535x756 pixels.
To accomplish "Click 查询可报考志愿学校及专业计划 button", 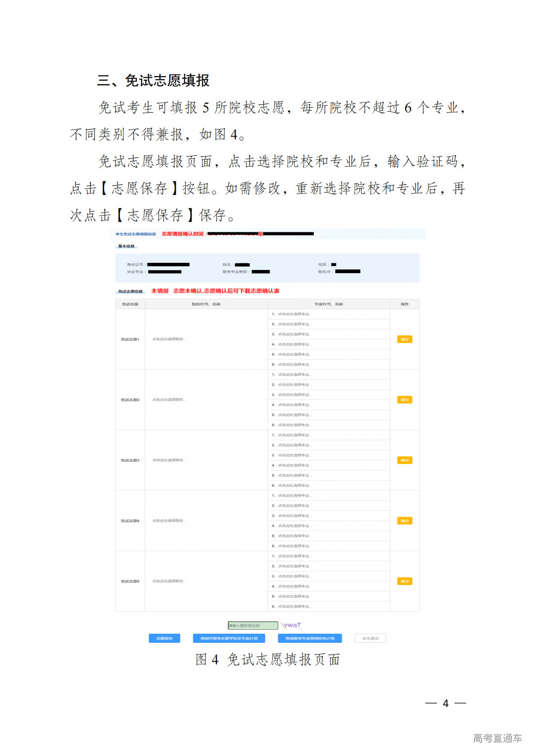I will coord(229,638).
